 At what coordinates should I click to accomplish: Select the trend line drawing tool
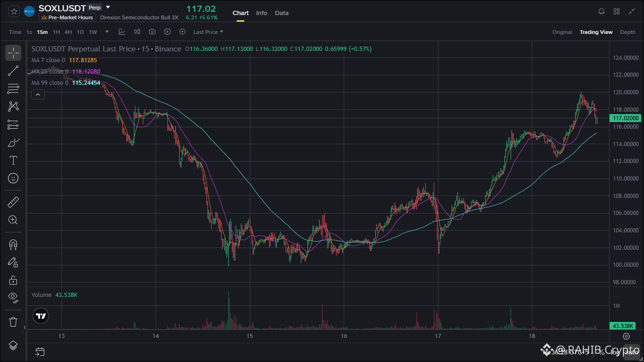coord(13,71)
